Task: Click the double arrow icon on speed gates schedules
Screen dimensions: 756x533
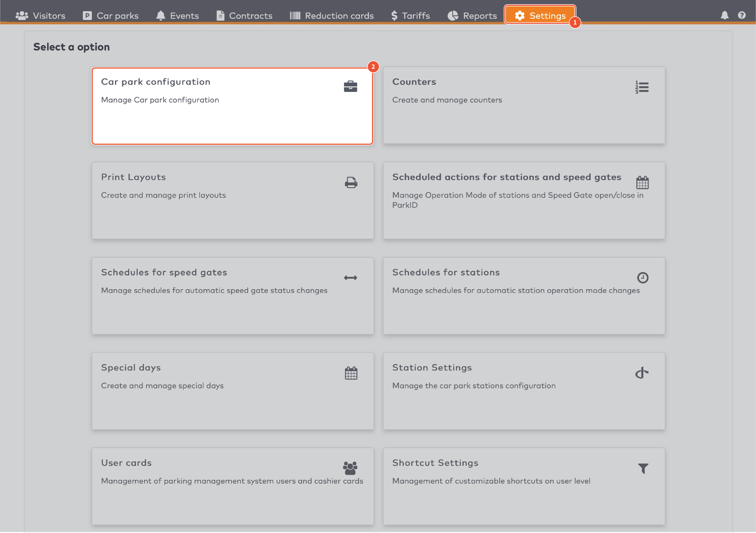Action: click(x=350, y=278)
